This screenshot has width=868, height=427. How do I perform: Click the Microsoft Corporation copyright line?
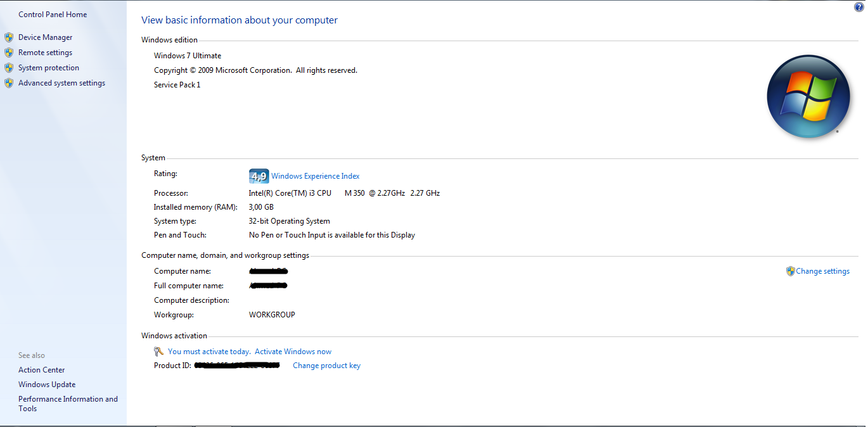point(256,70)
